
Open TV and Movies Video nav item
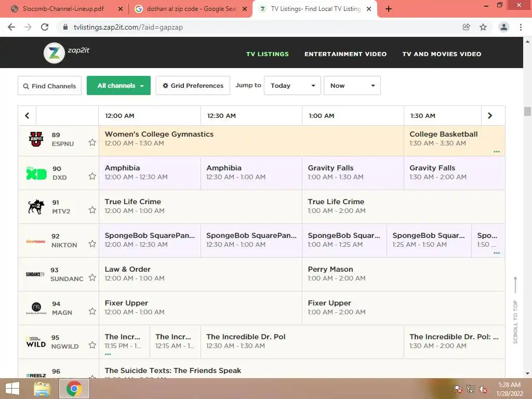442,54
